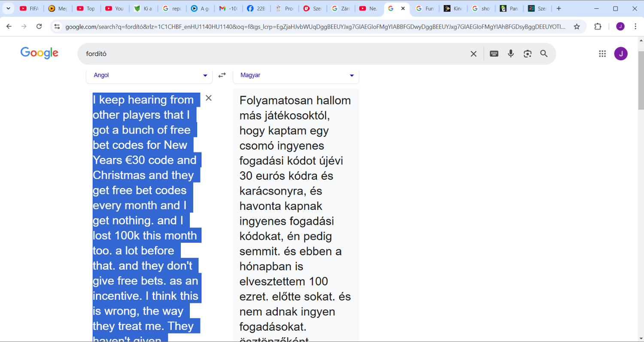
Task: Open Google Lens image search
Action: pyautogui.click(x=527, y=54)
